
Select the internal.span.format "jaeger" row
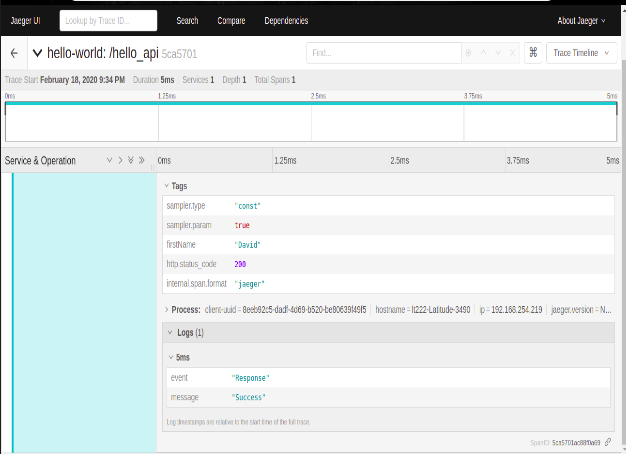pyautogui.click(x=388, y=284)
